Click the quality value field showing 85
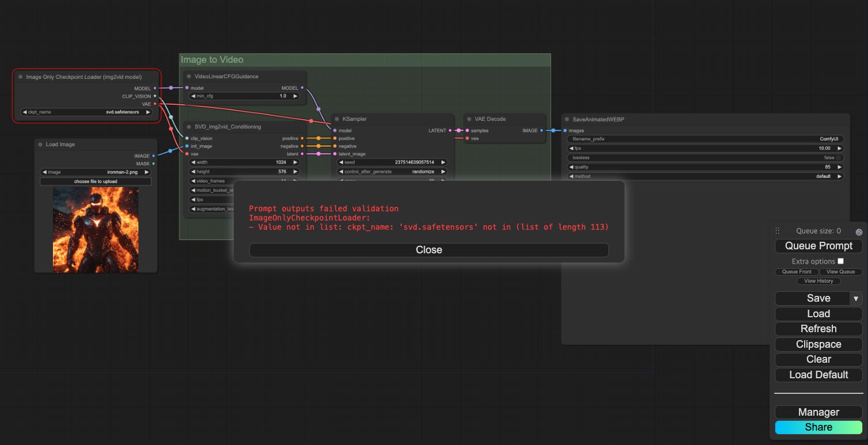868x445 pixels. tap(705, 167)
